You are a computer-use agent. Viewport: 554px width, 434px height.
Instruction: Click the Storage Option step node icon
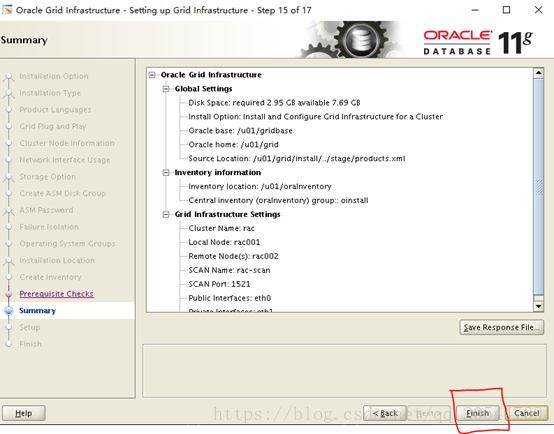point(9,177)
